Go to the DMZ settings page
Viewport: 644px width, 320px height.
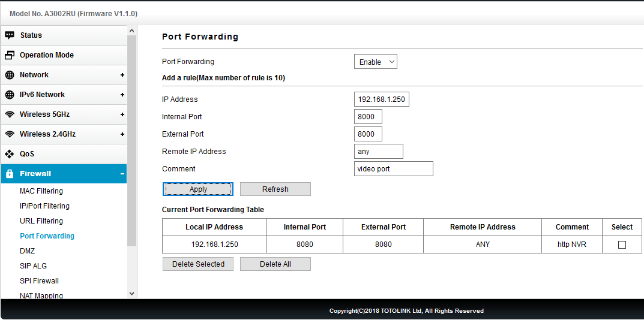coord(27,251)
